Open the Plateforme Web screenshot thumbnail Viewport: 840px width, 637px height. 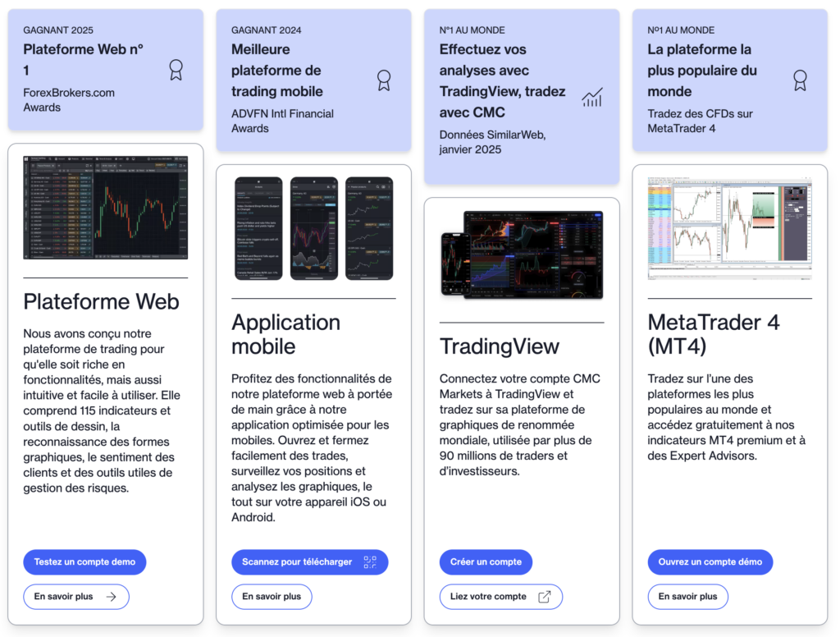click(106, 208)
